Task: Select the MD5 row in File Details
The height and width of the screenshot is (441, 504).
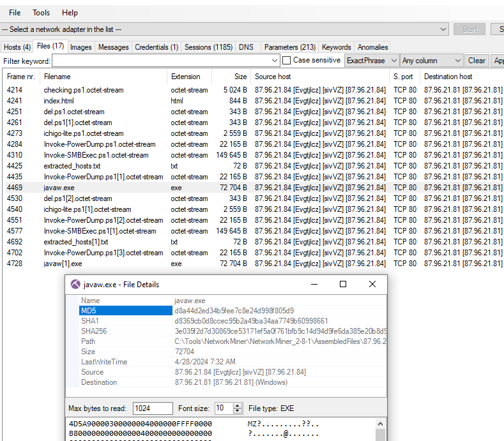Action: (88, 311)
